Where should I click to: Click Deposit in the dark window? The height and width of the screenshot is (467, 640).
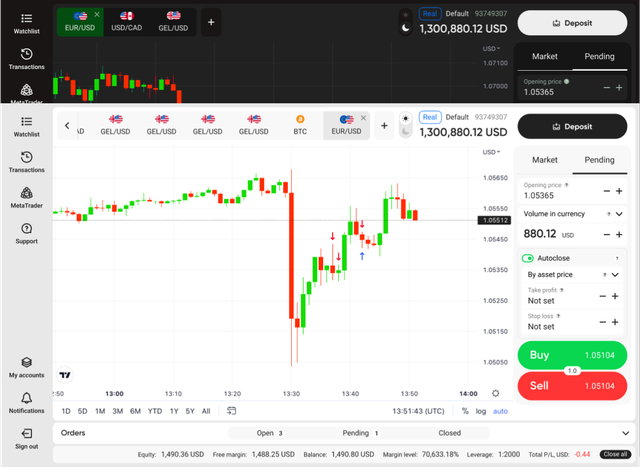[572, 23]
